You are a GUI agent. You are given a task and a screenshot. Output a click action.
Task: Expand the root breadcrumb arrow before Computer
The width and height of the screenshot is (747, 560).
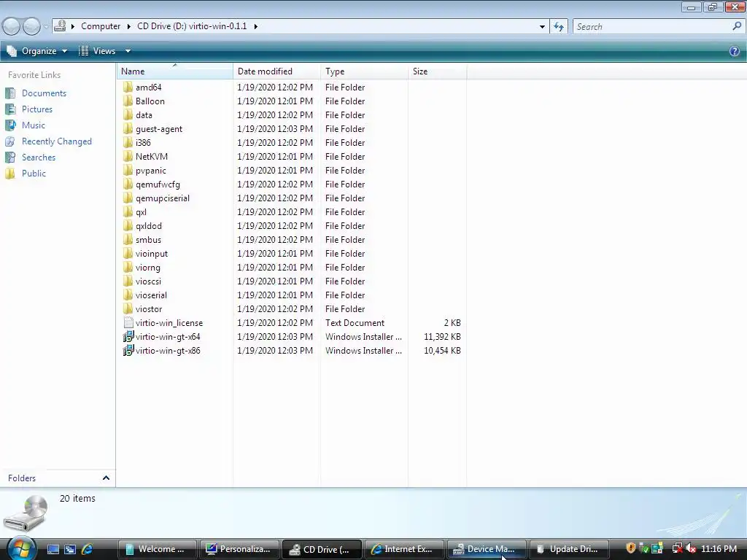[x=73, y=26]
